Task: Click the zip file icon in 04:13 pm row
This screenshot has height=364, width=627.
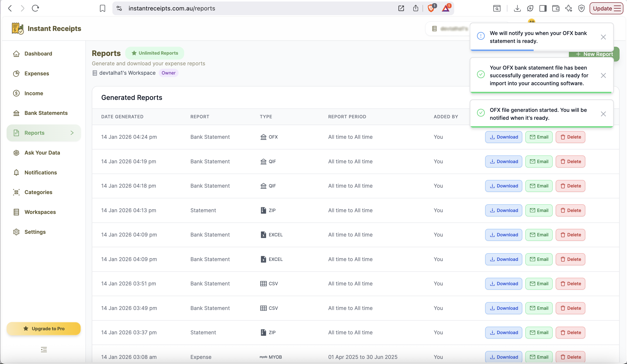Action: 263,210
